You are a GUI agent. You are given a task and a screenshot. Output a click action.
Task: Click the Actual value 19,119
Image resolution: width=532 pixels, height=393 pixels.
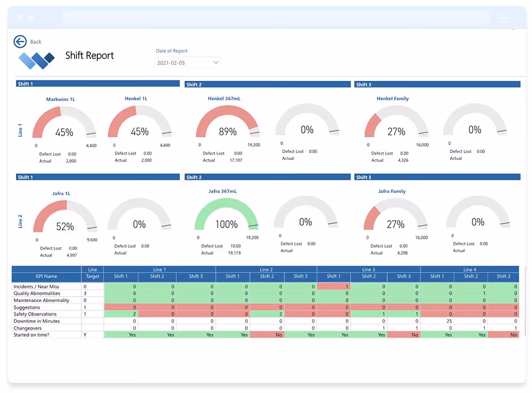coord(235,253)
